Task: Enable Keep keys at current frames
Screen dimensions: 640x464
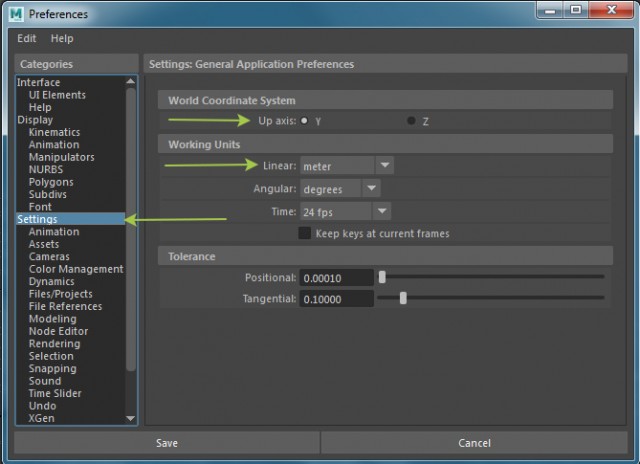Action: click(304, 233)
